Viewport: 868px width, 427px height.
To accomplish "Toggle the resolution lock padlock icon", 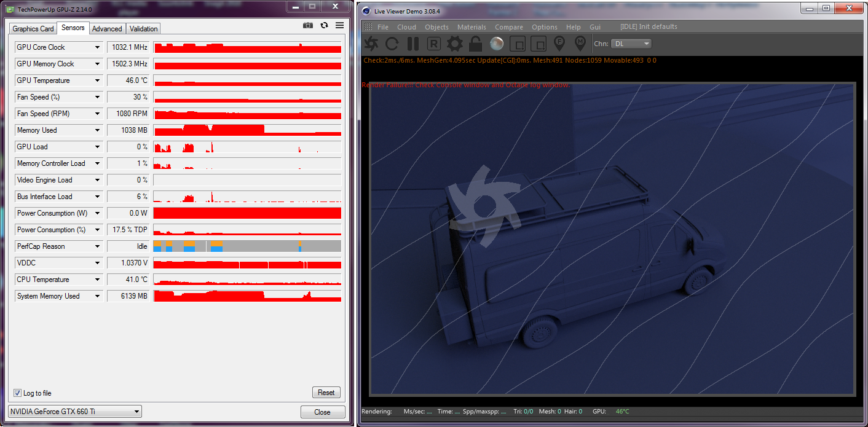I will [x=475, y=44].
